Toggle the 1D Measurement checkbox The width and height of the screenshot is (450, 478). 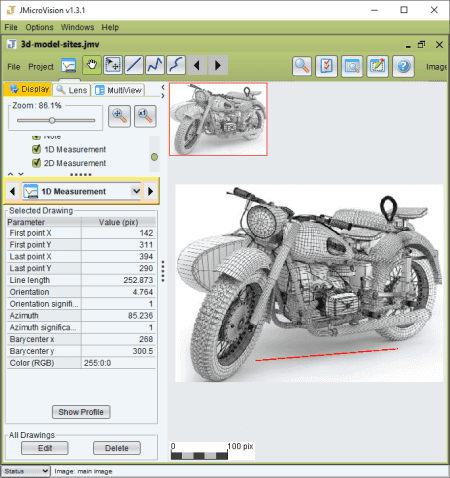[37, 149]
